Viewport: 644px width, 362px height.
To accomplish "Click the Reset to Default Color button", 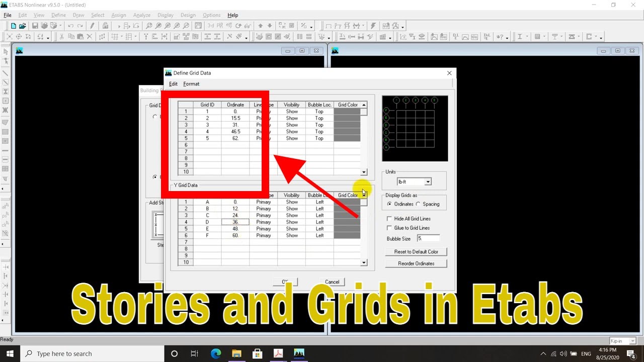I will pos(416,252).
